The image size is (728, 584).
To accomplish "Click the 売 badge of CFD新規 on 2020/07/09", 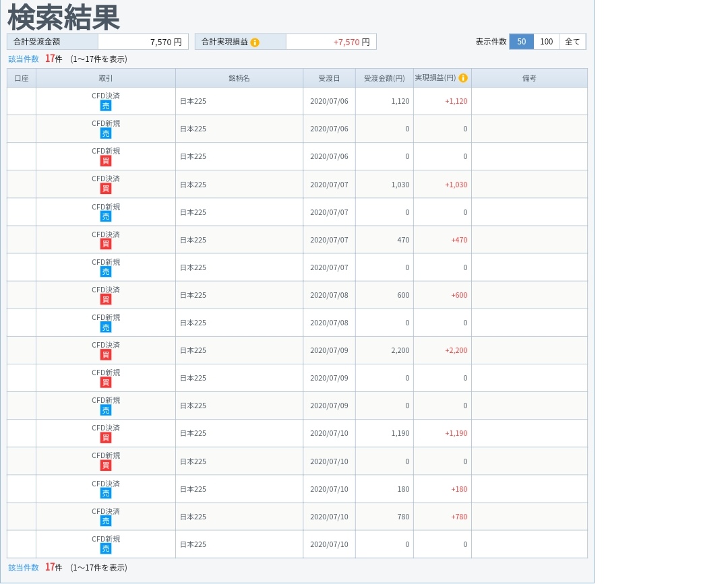I will pyautogui.click(x=106, y=410).
